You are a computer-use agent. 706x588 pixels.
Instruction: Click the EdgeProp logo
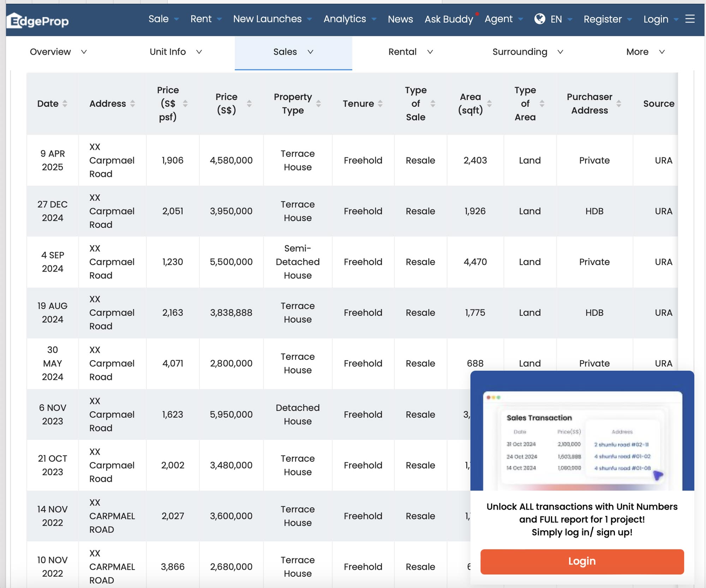click(38, 21)
